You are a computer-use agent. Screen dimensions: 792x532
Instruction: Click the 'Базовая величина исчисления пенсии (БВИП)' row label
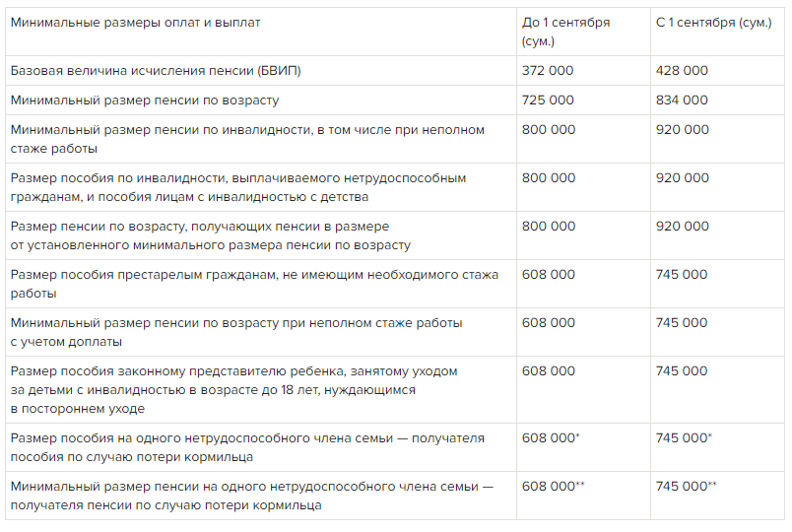156,71
